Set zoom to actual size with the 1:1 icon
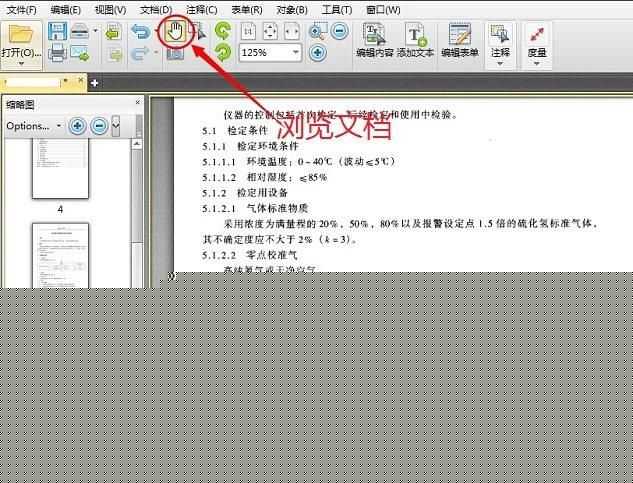The height and width of the screenshot is (483, 633). coord(248,31)
